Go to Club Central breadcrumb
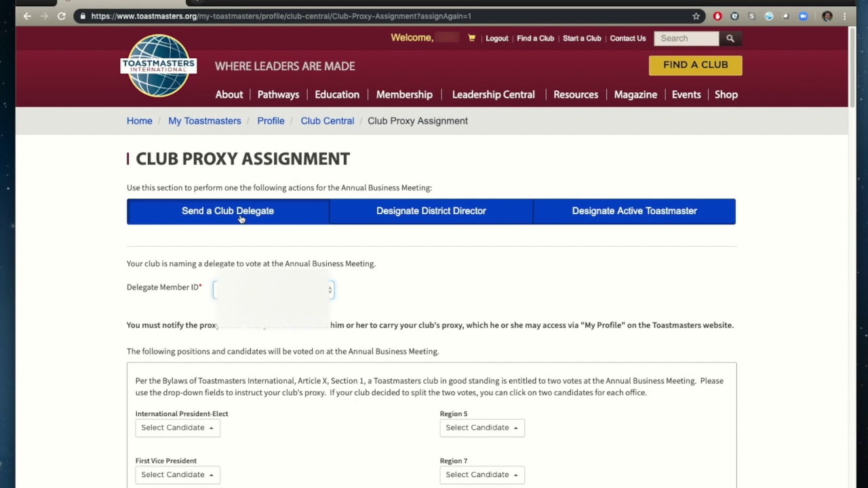 [x=328, y=121]
